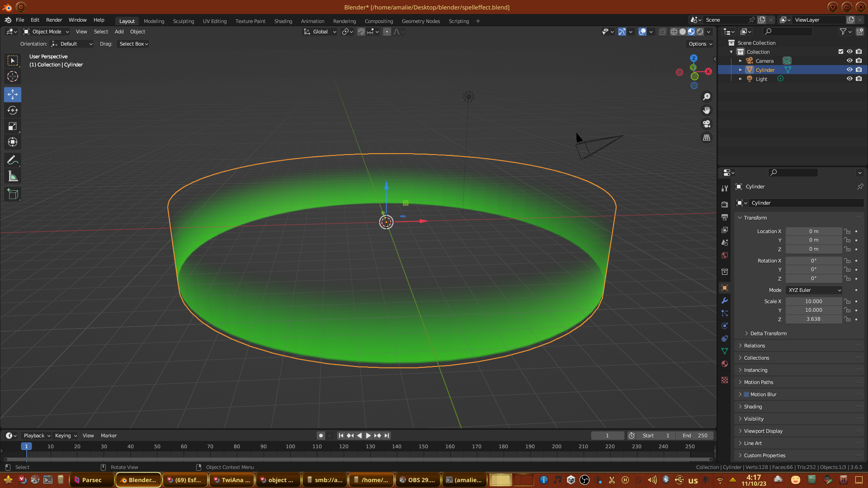Disable Camera in renders
868x488 pixels.
[x=859, y=61]
